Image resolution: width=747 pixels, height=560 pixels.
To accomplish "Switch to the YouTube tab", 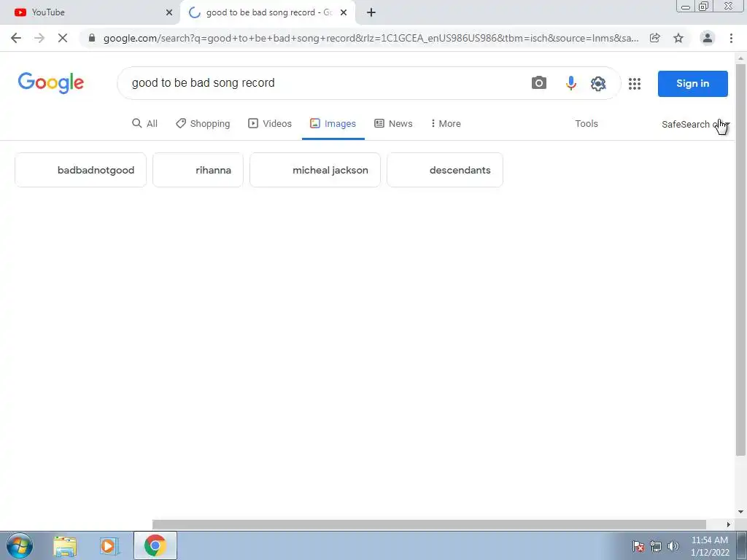I will click(x=90, y=12).
